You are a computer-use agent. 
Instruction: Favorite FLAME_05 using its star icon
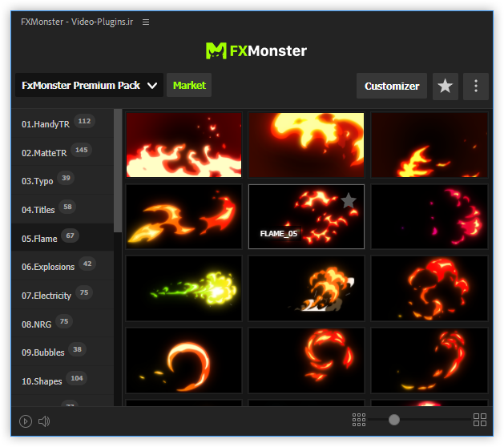[x=349, y=201]
